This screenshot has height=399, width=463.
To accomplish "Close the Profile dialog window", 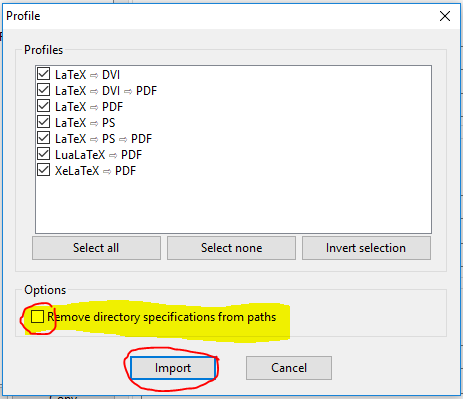I will coord(445,16).
